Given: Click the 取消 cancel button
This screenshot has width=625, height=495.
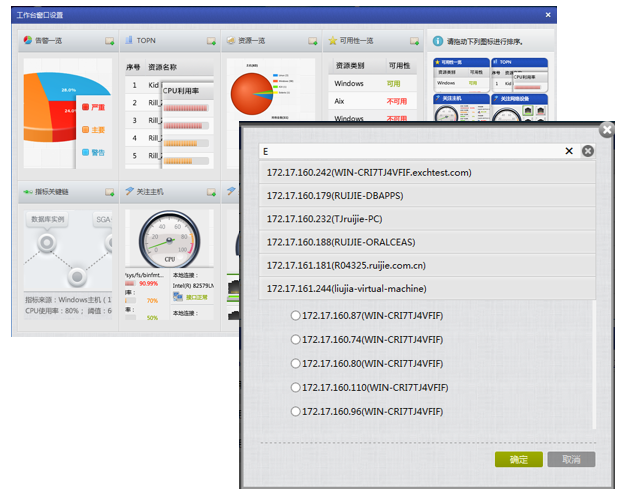Looking at the screenshot, I should 571,460.
